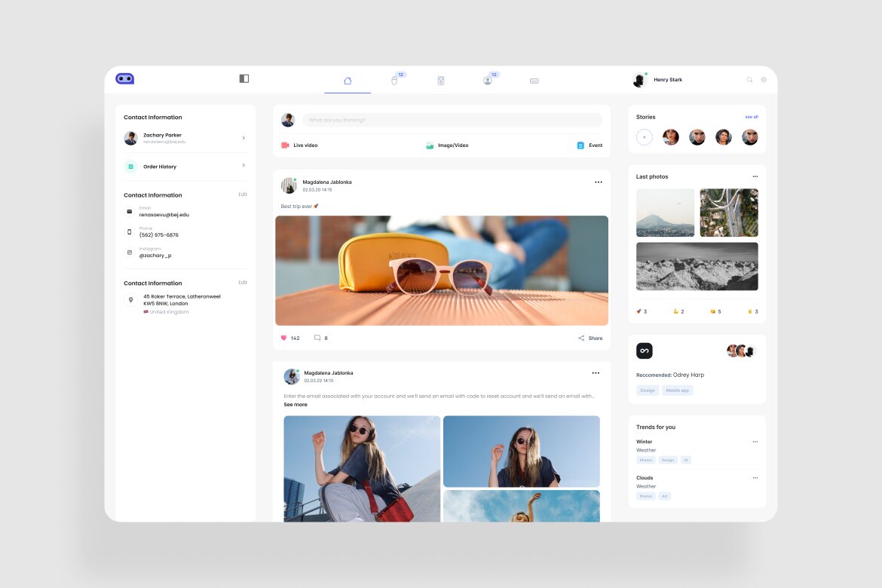Start a Live video post
Viewport: 882px width, 588px height.
[299, 145]
